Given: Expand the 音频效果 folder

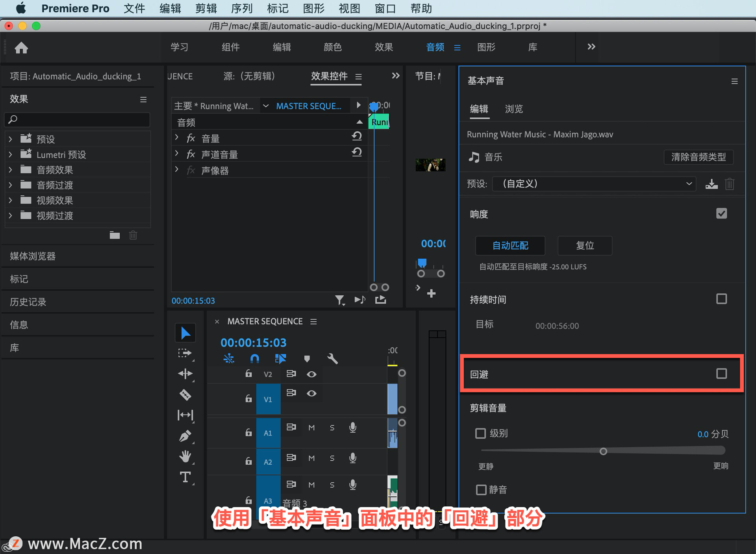Looking at the screenshot, I should coord(11,170).
